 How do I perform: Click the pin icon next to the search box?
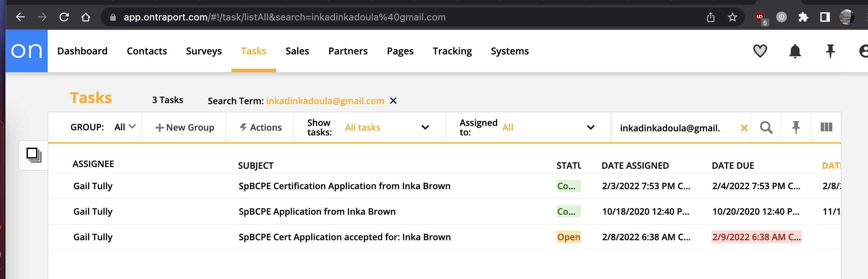[796, 128]
